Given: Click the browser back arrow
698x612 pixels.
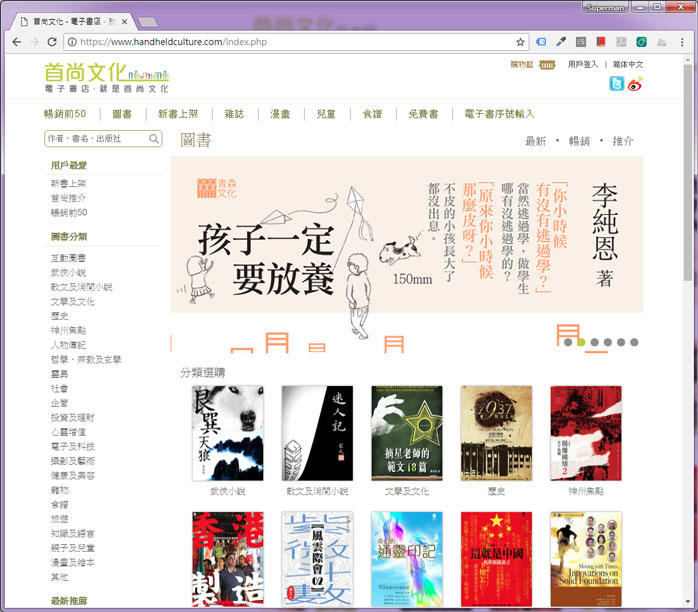Looking at the screenshot, I should pos(17,42).
